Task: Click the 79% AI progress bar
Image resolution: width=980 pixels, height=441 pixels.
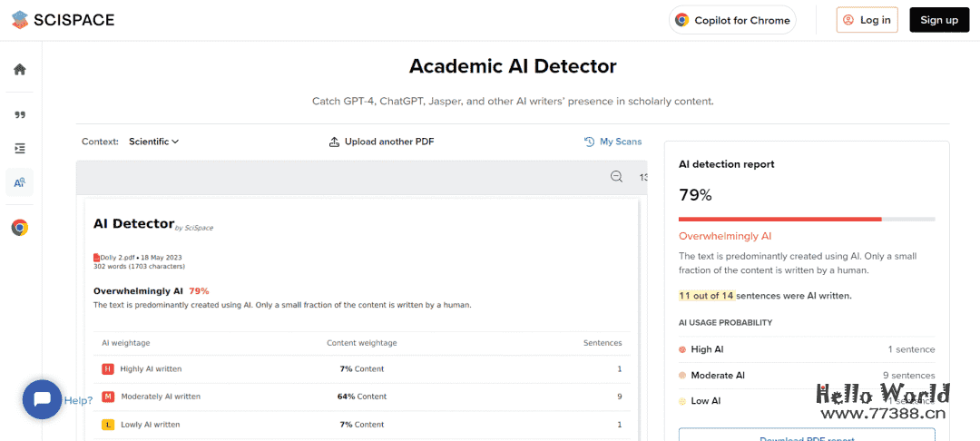Action: coord(807,220)
